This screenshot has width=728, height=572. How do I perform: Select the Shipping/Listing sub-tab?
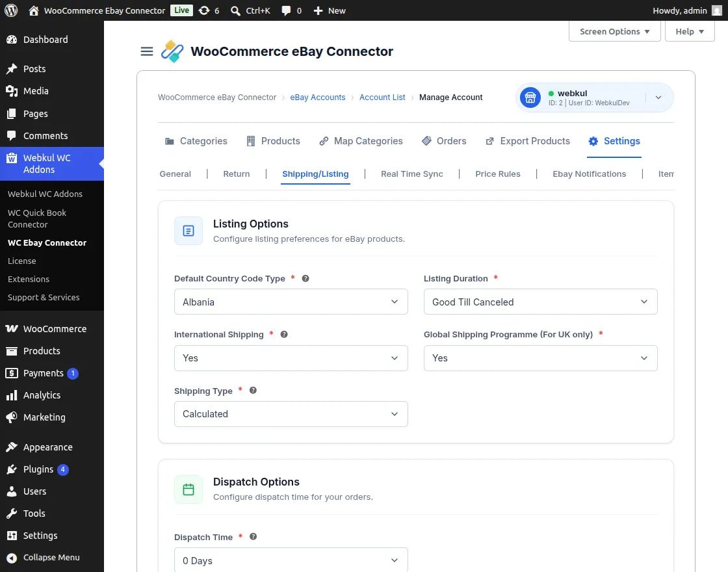click(315, 174)
